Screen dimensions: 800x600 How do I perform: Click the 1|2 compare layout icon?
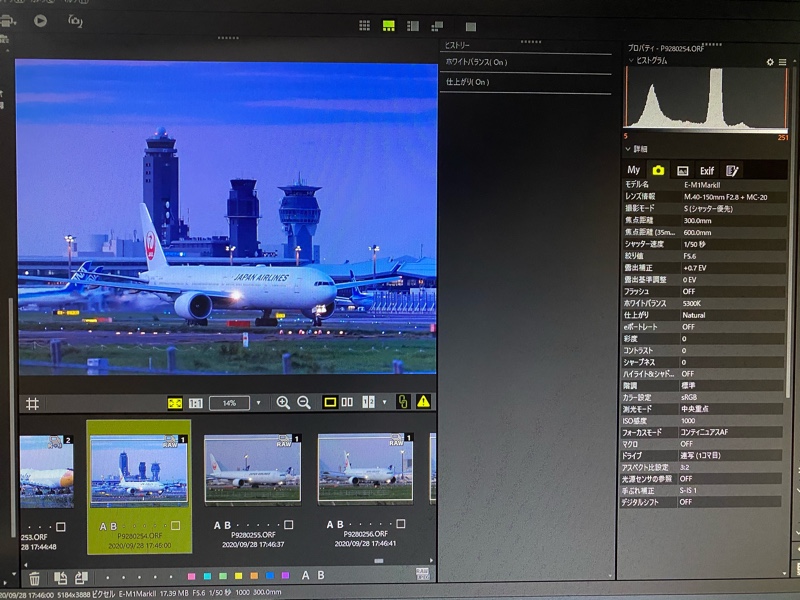[x=368, y=402]
